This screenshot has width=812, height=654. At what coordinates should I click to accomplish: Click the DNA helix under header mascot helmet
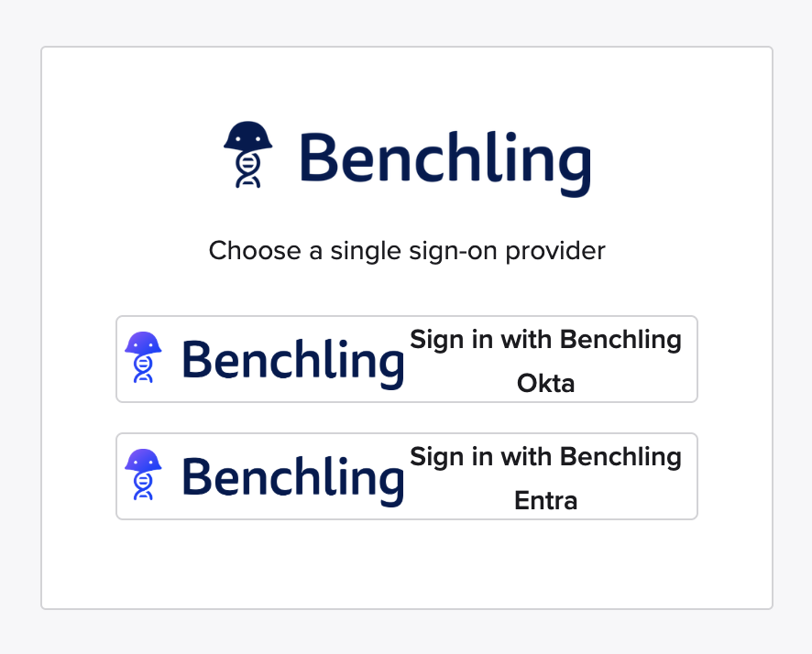(x=248, y=171)
